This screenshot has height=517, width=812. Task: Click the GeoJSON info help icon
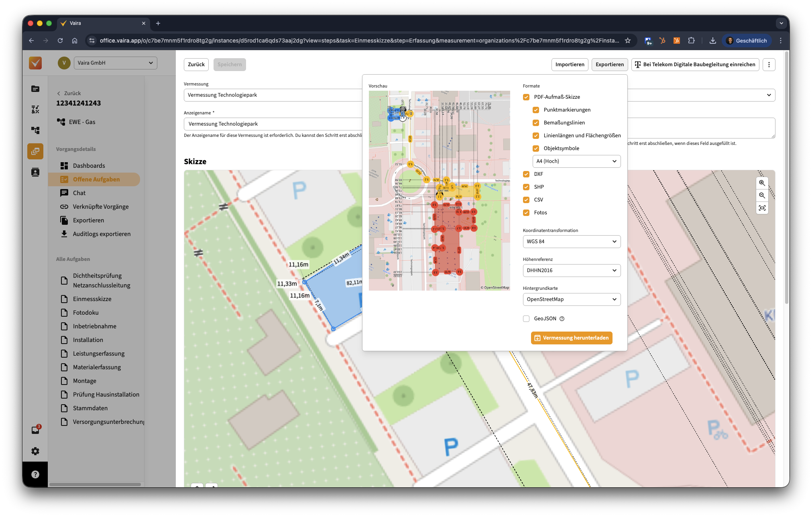pyautogui.click(x=562, y=319)
